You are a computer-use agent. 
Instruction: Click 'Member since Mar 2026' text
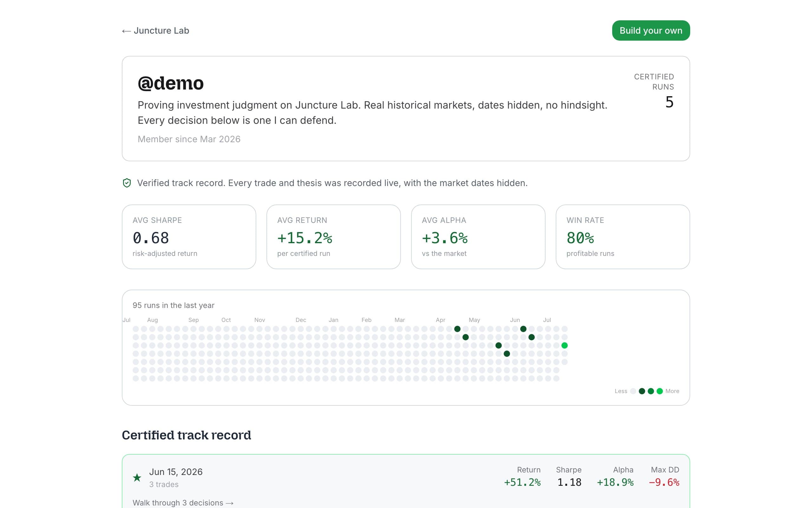[189, 139]
